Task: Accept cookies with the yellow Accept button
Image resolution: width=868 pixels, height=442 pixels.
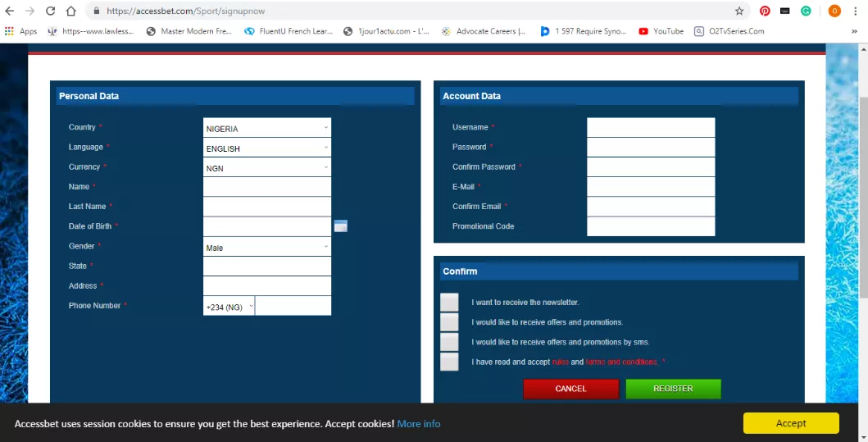Action: [791, 423]
